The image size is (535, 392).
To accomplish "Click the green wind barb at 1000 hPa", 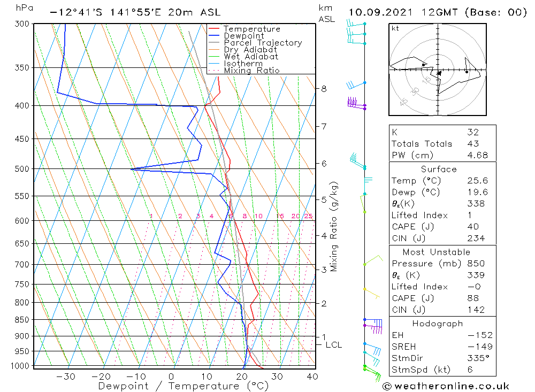I will 372,373.
